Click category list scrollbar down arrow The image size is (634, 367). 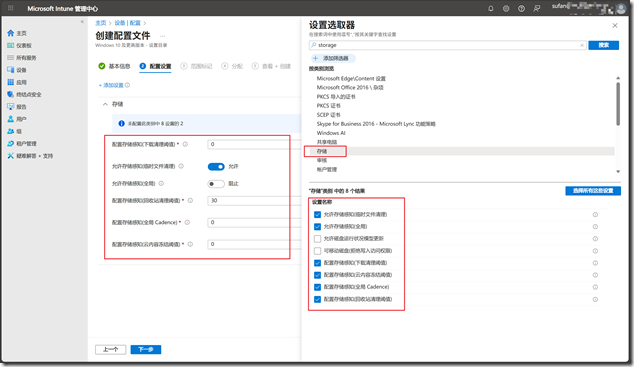tap(618, 172)
